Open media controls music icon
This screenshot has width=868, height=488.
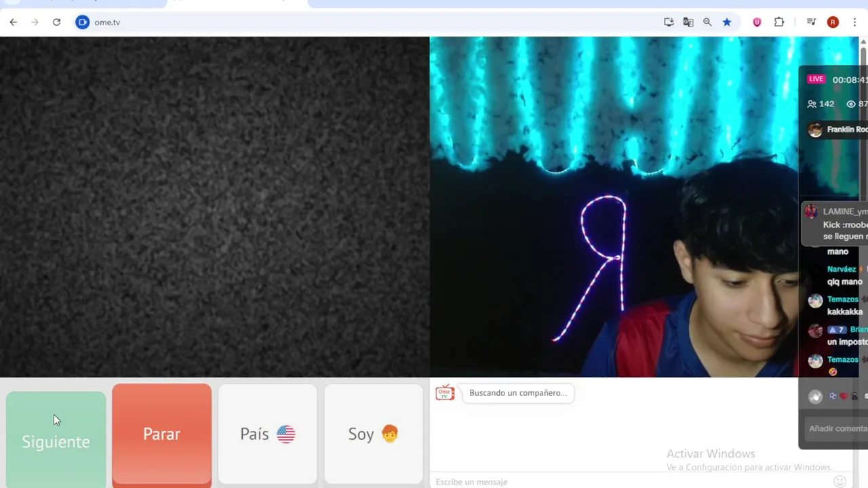[x=811, y=22]
